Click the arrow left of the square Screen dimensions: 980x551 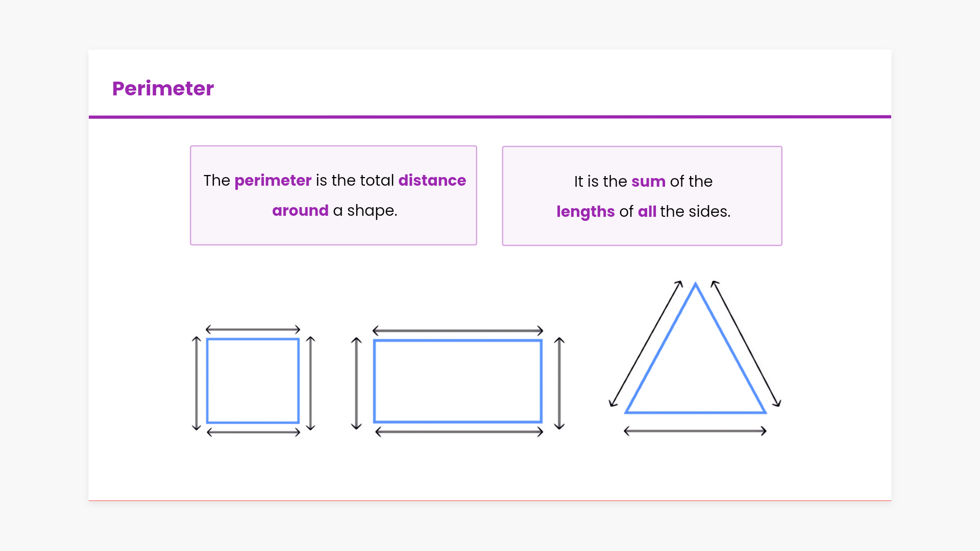197,383
